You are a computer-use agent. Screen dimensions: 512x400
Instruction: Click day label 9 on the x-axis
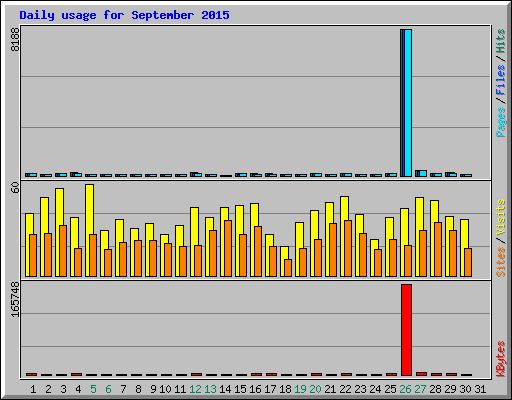coord(153,389)
